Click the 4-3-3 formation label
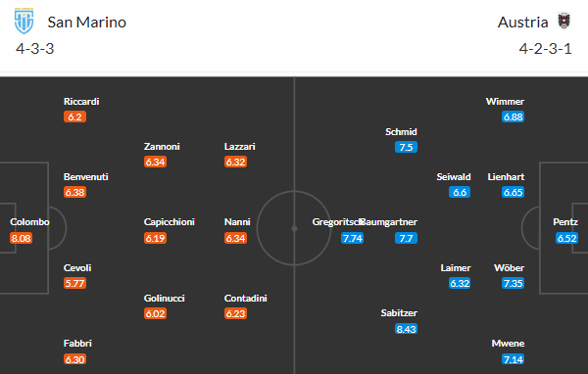Image resolution: width=588 pixels, height=374 pixels. tap(35, 49)
